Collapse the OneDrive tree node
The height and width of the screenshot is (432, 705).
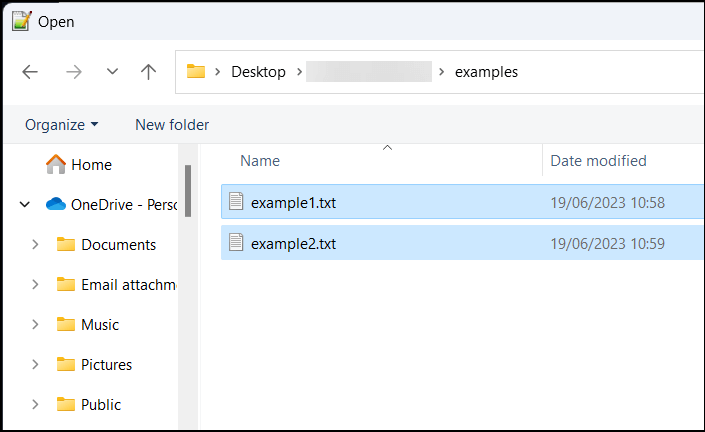(25, 205)
